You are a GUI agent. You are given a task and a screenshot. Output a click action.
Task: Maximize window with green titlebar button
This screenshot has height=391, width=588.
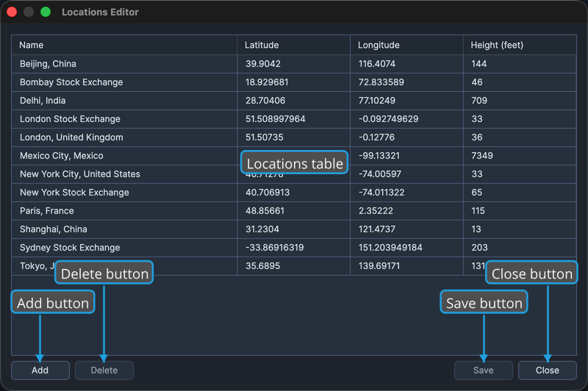coord(46,12)
